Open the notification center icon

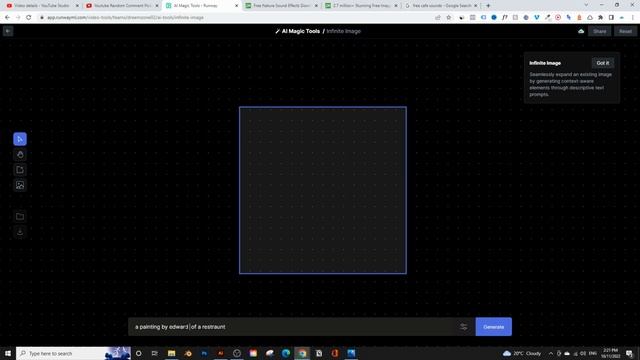click(x=629, y=353)
